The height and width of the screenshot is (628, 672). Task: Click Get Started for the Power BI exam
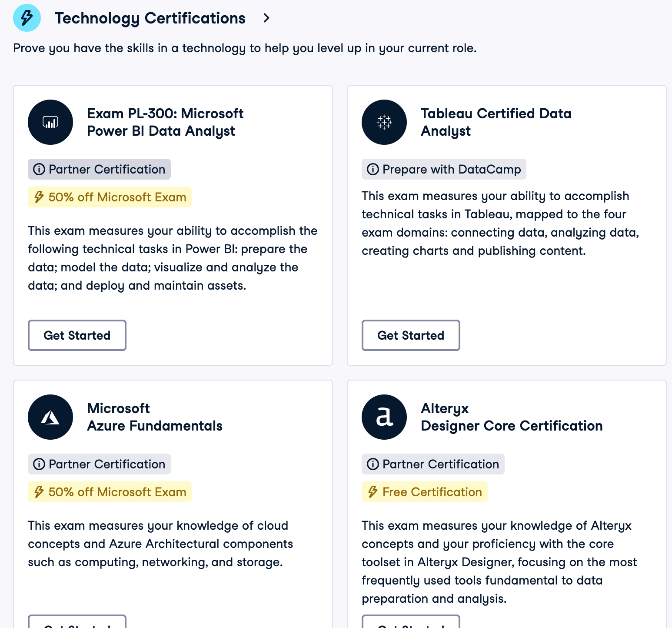pos(77,335)
